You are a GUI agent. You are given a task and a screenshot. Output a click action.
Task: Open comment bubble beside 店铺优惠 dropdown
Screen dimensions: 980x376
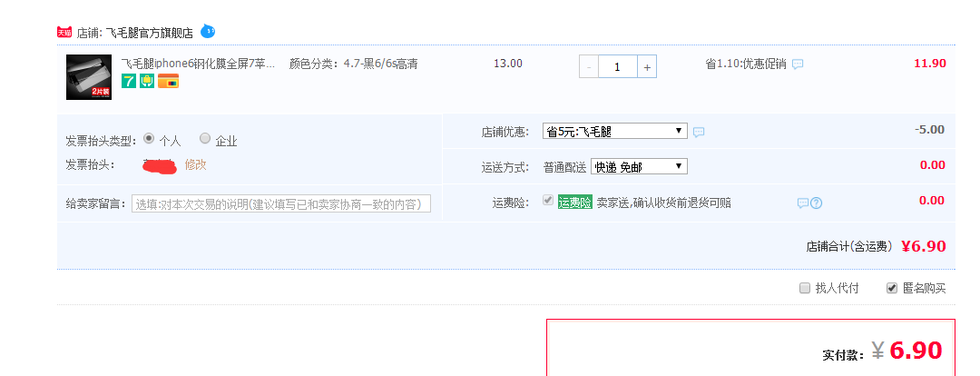699,132
